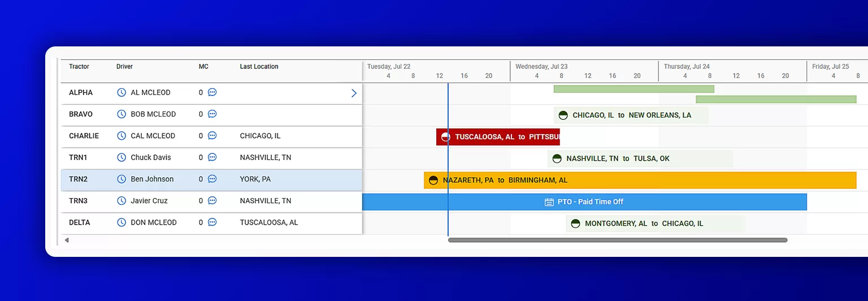Click the clock icon beside DON MCLEOD
The height and width of the screenshot is (301, 868).
tap(121, 222)
